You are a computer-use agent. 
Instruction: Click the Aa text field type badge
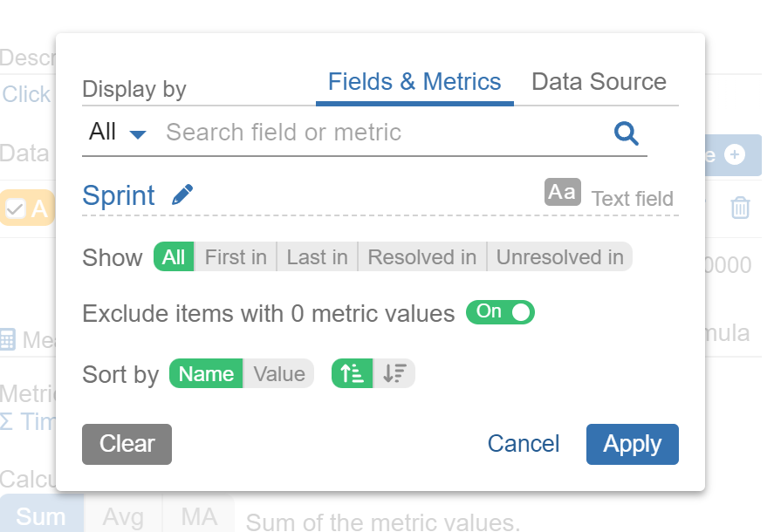point(562,191)
